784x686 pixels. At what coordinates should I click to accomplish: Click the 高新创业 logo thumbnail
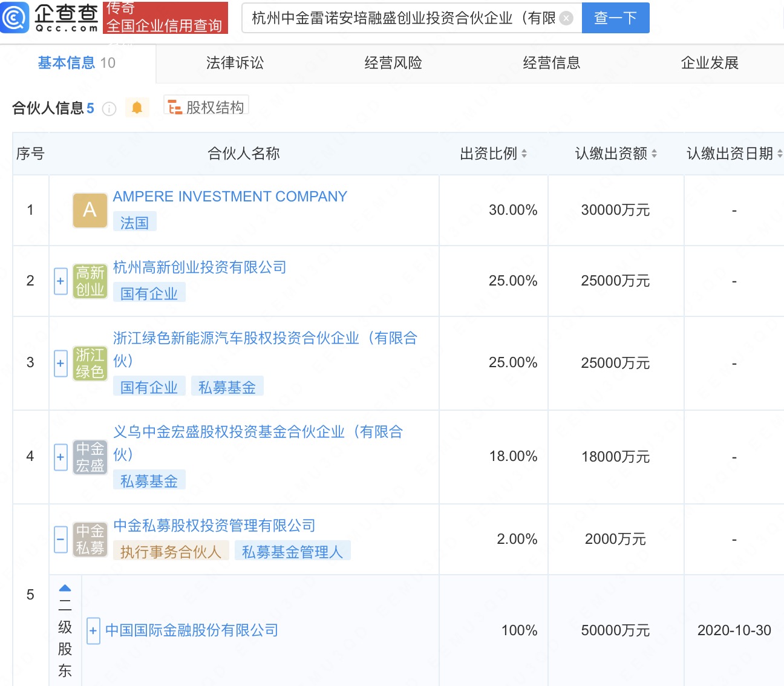(90, 281)
